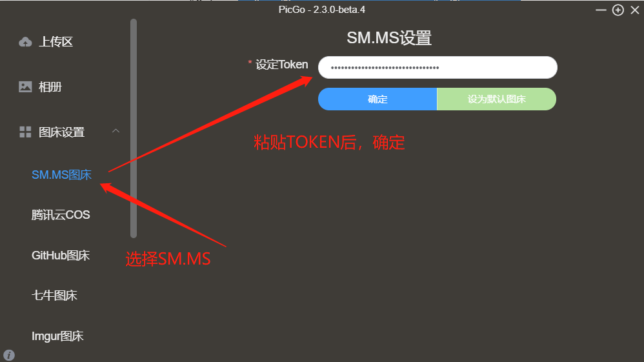Collapse the 图床设置 submenu chevron
Viewport: 644px width, 362px height.
pos(116,130)
